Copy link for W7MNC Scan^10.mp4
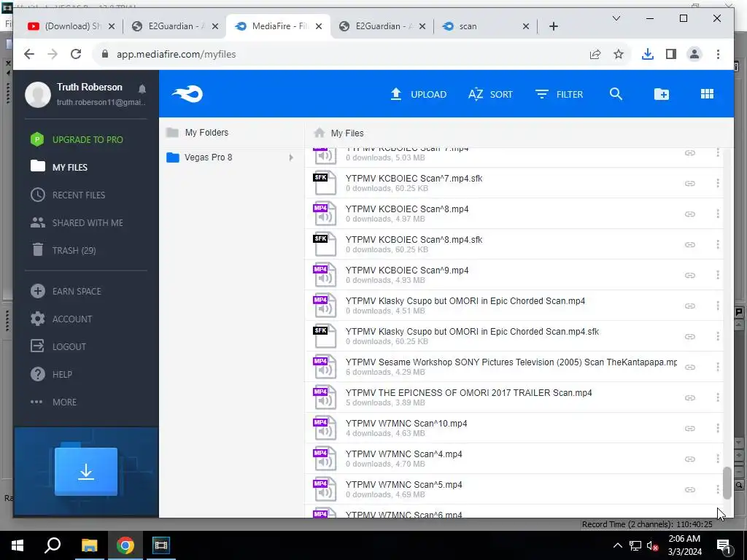Screen dimensions: 747x560 click(689, 429)
